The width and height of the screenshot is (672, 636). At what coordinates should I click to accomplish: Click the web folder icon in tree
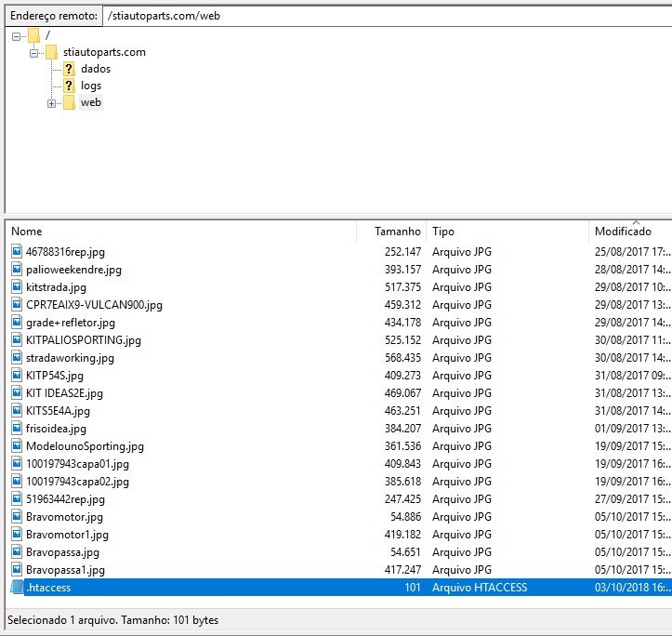pos(69,102)
